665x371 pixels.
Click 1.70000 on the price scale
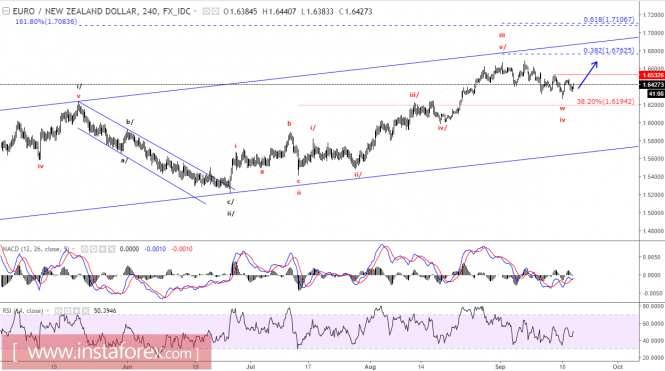click(x=654, y=33)
